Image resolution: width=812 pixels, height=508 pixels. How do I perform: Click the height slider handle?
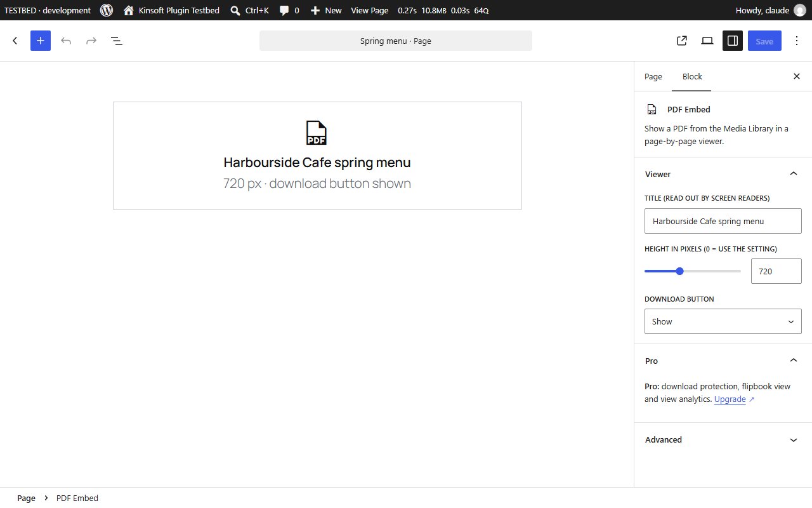coord(680,271)
